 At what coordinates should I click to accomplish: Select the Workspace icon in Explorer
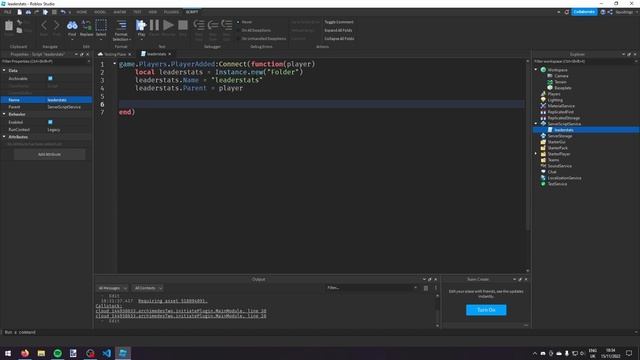pyautogui.click(x=543, y=70)
